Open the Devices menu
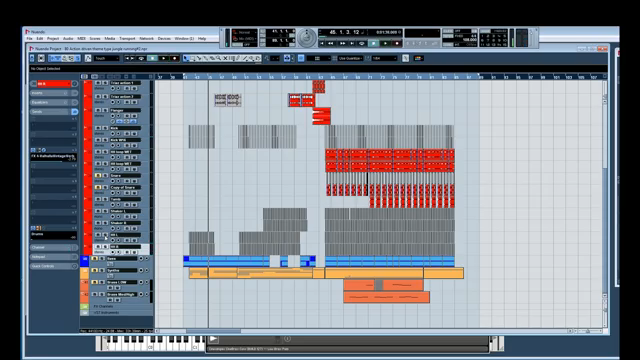 click(164, 39)
